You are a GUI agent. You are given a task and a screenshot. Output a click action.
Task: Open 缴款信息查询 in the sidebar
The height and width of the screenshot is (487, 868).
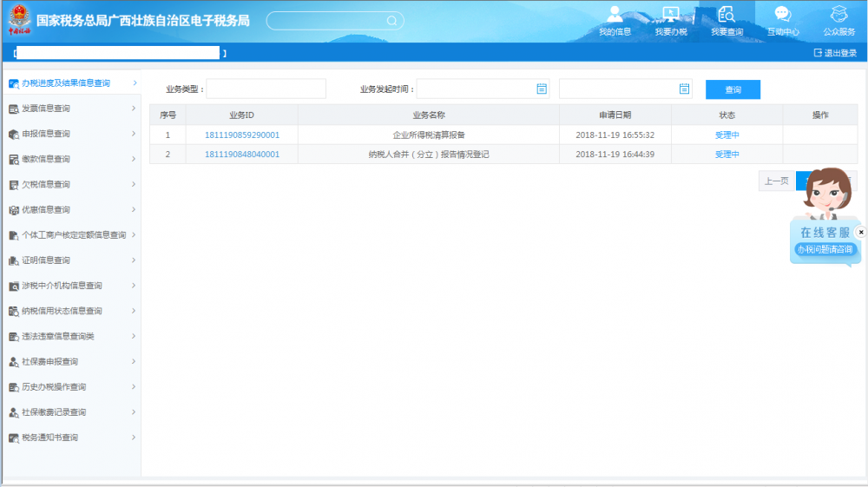click(69, 159)
